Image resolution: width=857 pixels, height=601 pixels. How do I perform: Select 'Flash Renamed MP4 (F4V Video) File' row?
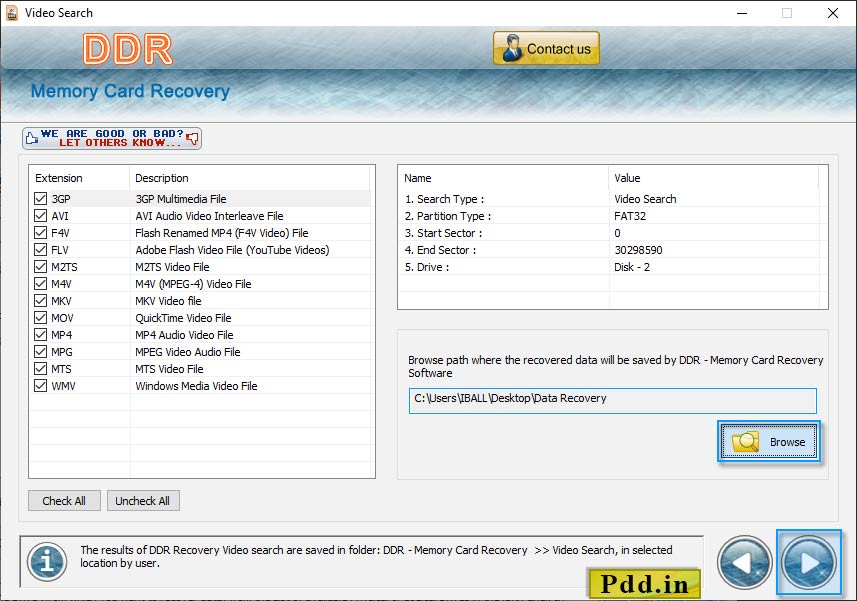point(222,233)
